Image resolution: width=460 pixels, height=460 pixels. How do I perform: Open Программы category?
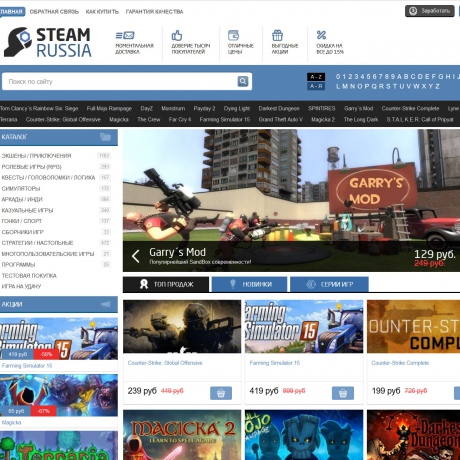point(18,265)
